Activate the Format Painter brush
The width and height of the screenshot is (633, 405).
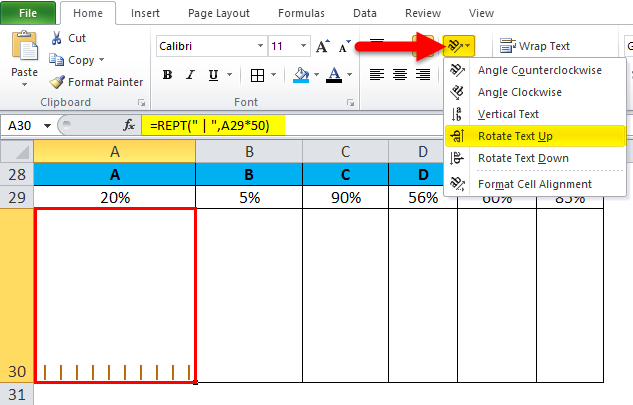point(57,82)
